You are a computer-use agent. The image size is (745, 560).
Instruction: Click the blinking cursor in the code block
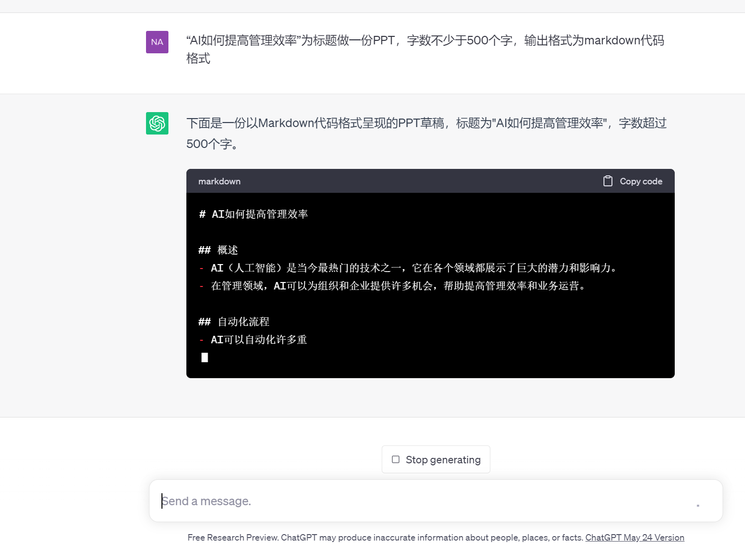(x=204, y=357)
